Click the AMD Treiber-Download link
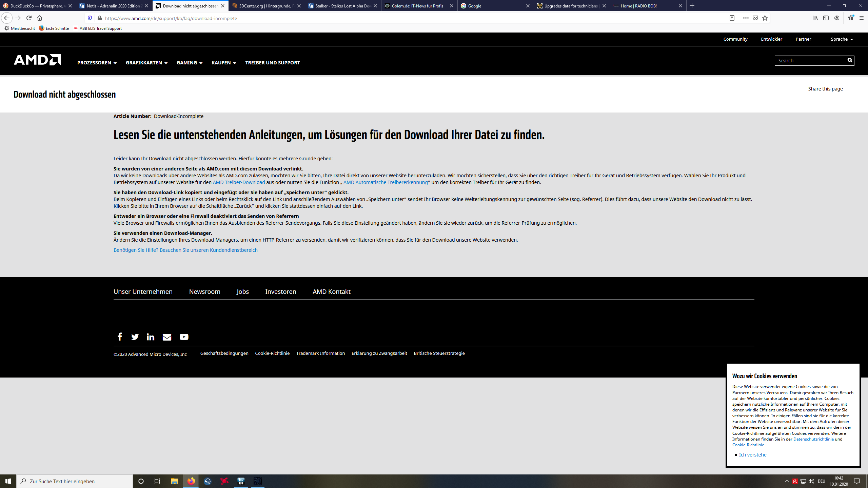This screenshot has height=488, width=868. 239,182
